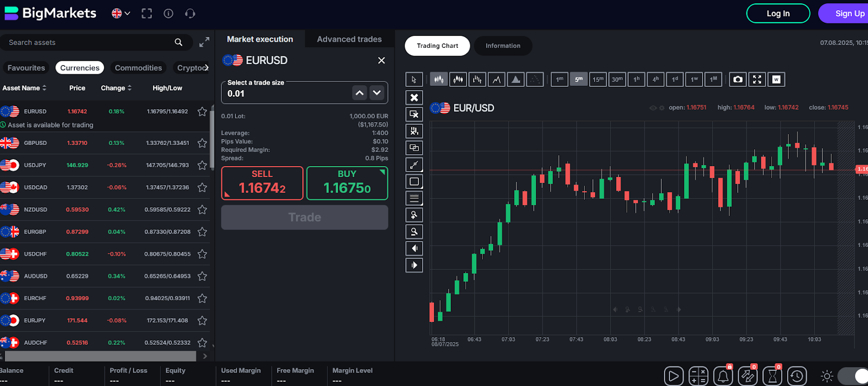Show more asset category tabs arrow
This screenshot has height=386, width=868.
tap(206, 68)
